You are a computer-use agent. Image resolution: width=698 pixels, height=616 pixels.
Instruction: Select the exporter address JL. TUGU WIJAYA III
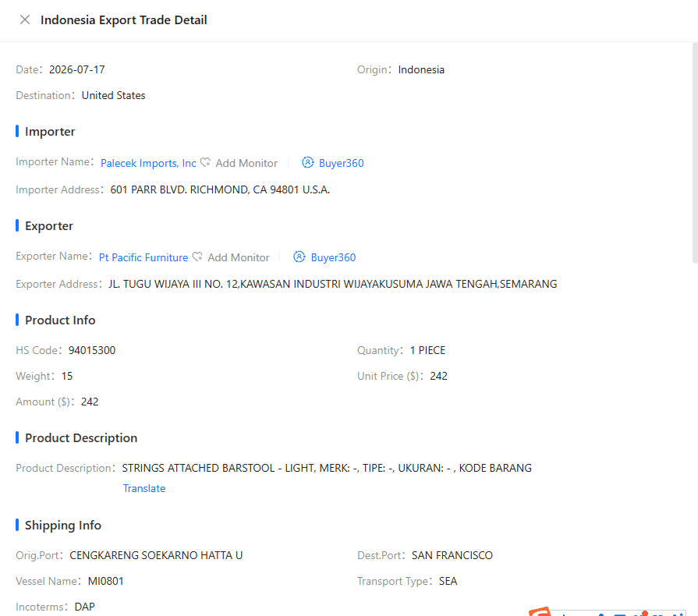point(332,284)
